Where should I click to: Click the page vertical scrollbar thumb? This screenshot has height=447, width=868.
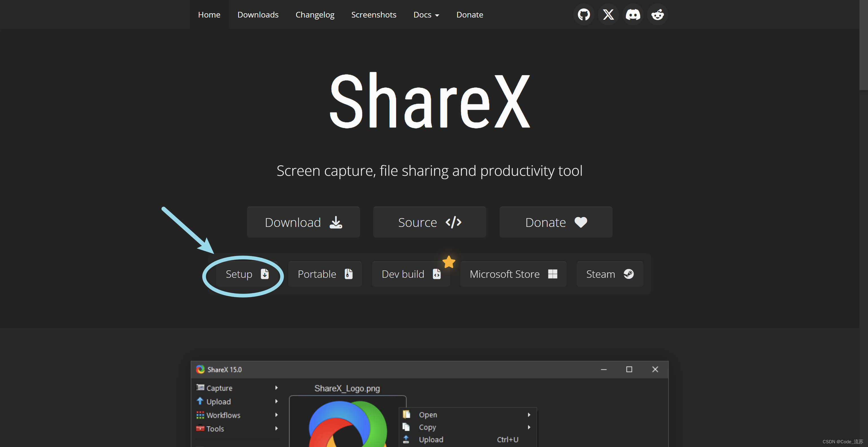click(863, 45)
